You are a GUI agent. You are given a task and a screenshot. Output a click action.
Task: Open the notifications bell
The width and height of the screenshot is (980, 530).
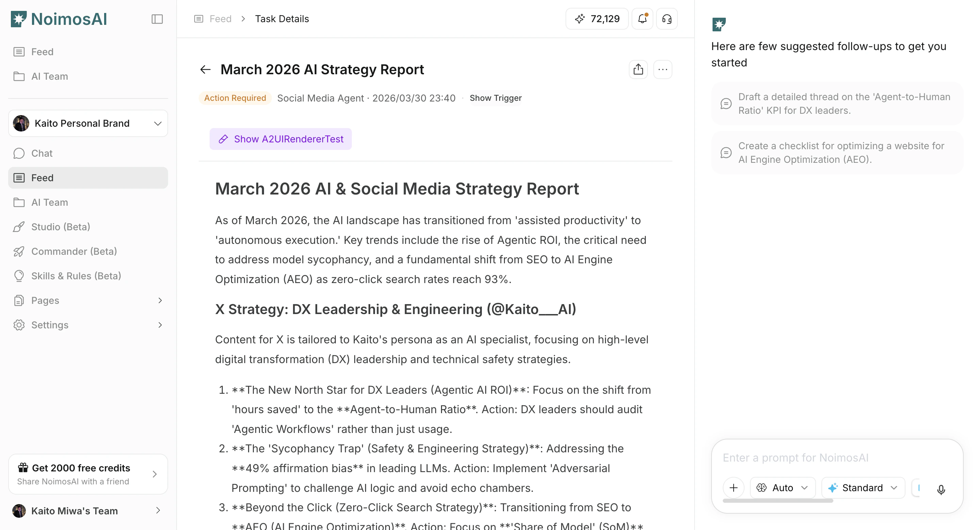pos(642,19)
